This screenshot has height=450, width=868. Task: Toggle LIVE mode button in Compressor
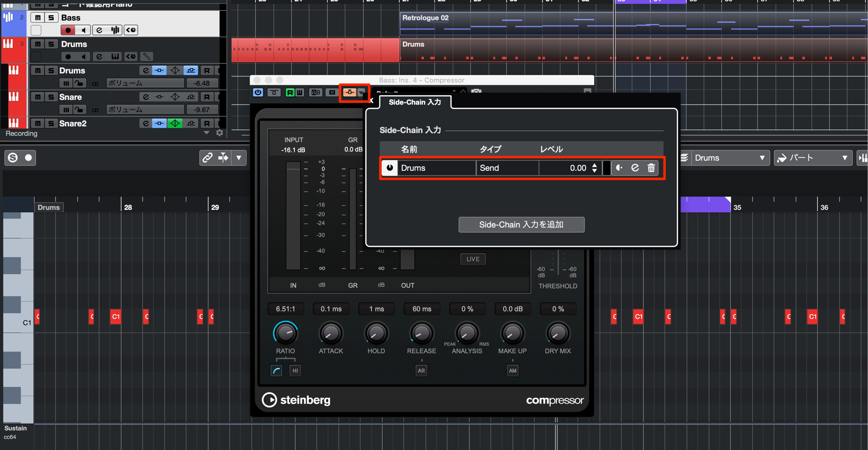(473, 259)
